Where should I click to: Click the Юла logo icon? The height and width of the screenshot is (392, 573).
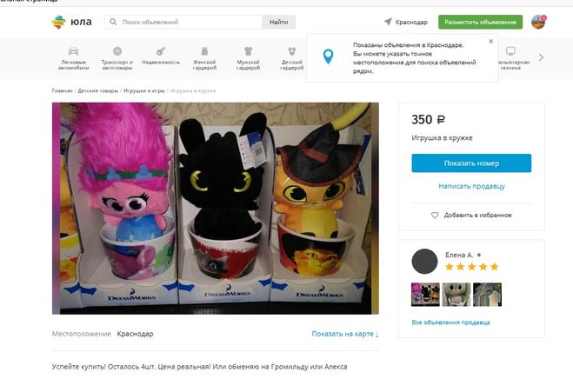[x=58, y=22]
